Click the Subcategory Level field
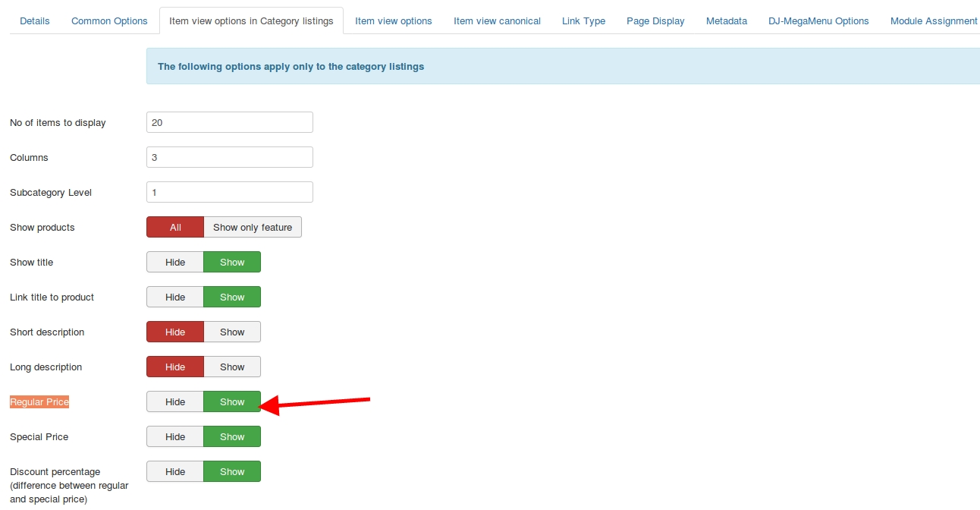Screen dimensions: 980x510 point(229,192)
